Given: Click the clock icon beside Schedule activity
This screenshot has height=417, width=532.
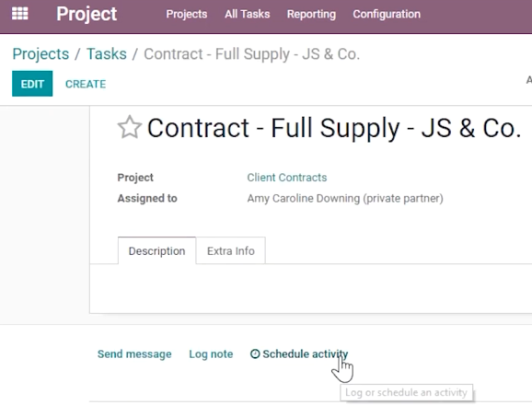Looking at the screenshot, I should click(255, 353).
